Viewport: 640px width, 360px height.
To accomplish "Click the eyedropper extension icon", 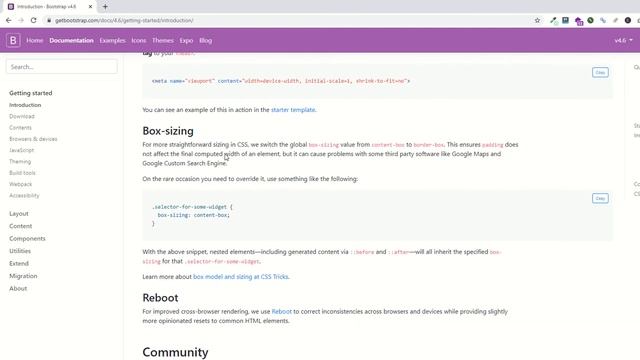I will pyautogui.click(x=553, y=20).
